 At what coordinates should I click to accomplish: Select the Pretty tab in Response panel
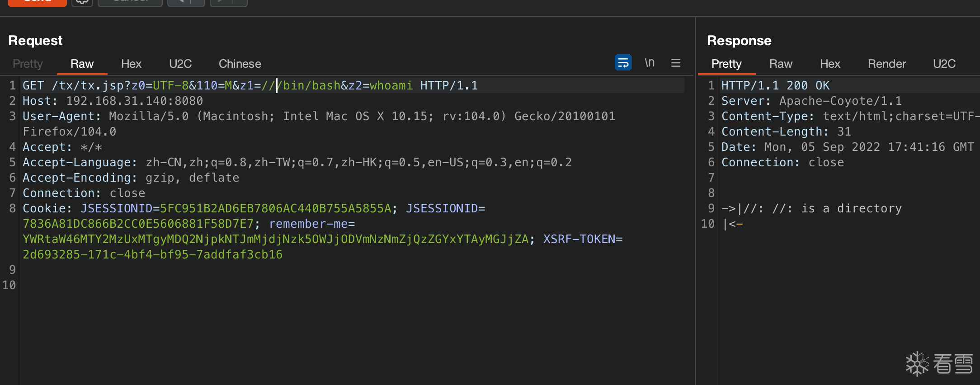pos(726,64)
